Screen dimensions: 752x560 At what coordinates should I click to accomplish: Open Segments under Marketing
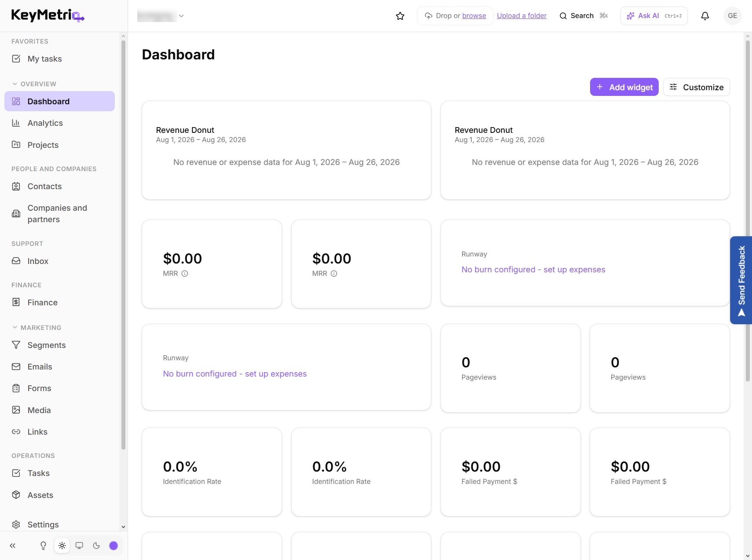pyautogui.click(x=59, y=345)
